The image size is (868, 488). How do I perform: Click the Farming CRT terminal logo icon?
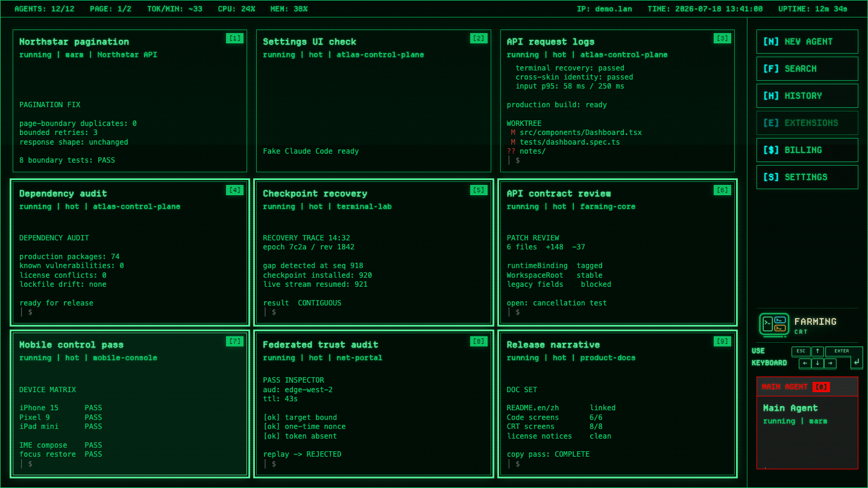(x=774, y=324)
